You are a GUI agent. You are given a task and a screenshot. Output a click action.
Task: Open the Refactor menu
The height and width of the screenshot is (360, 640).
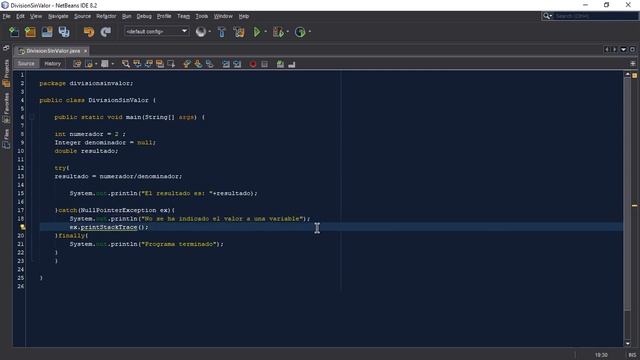[106, 16]
